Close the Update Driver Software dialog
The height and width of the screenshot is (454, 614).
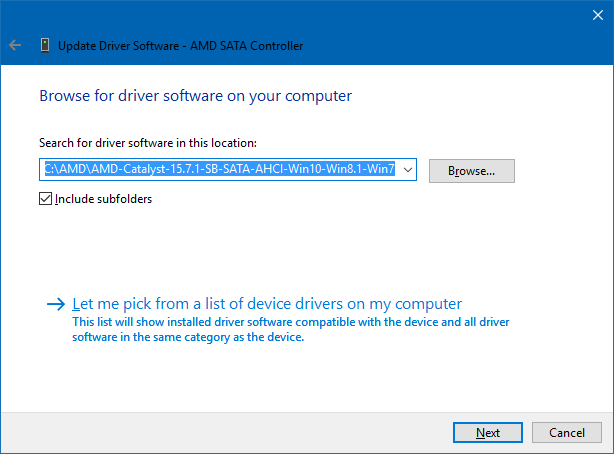[598, 15]
